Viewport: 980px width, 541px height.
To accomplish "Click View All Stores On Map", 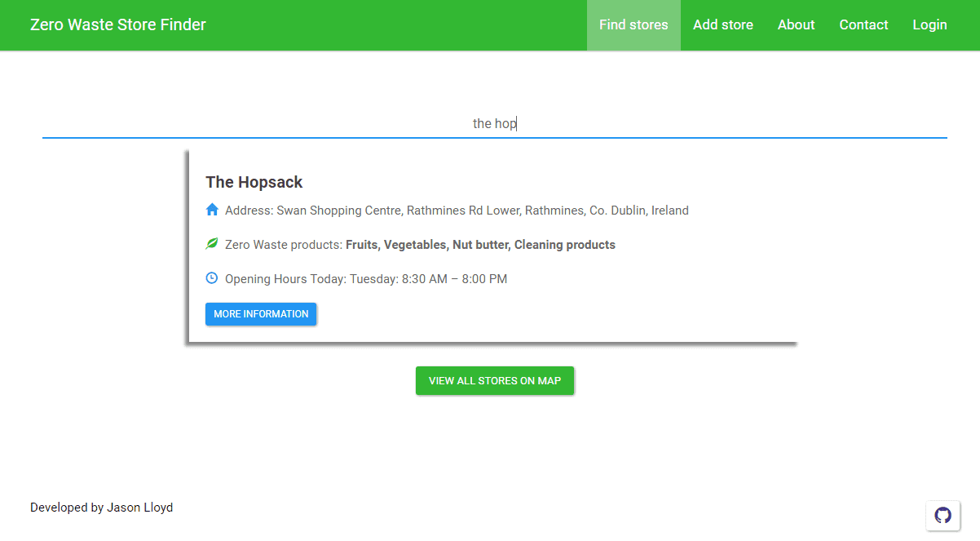I will click(x=495, y=381).
